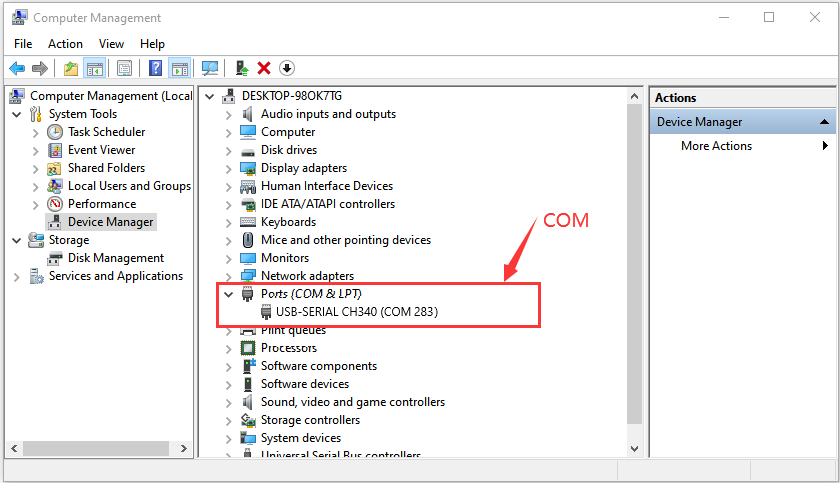Toggle Show/Hide Console Tree toolbar icon
The width and height of the screenshot is (840, 483).
click(95, 68)
